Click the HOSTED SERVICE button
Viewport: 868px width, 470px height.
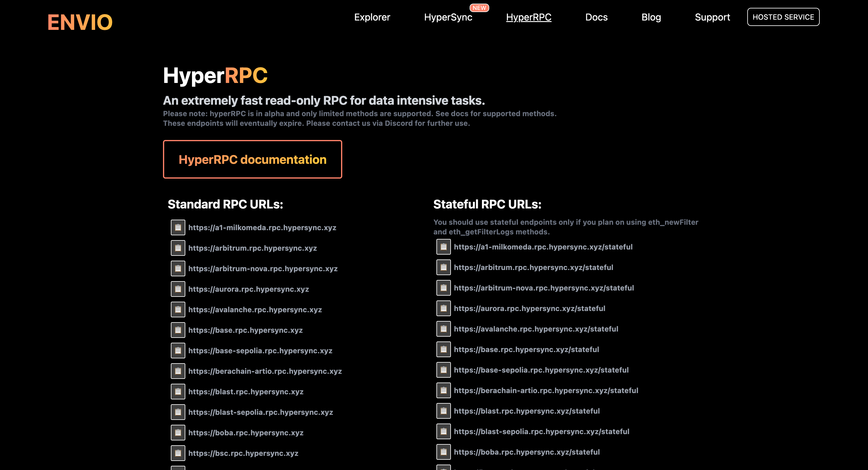(783, 17)
